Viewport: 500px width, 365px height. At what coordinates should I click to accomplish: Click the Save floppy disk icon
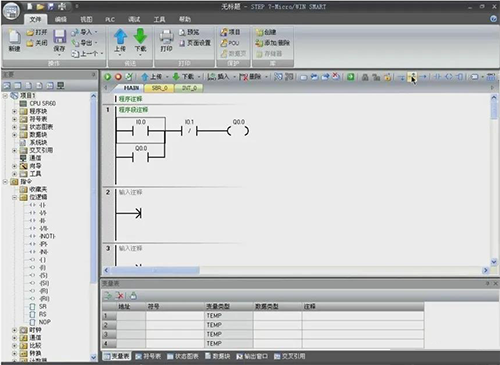(x=60, y=36)
